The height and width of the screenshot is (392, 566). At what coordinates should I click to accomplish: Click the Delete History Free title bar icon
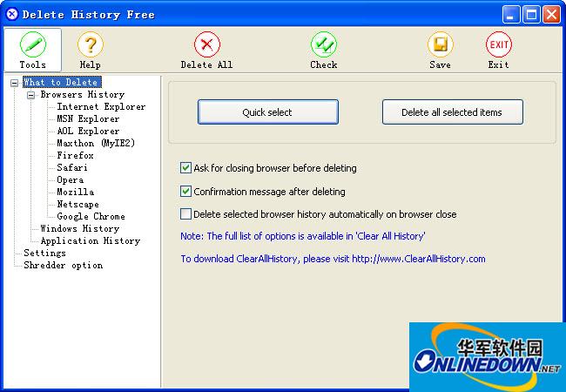[x=12, y=15]
